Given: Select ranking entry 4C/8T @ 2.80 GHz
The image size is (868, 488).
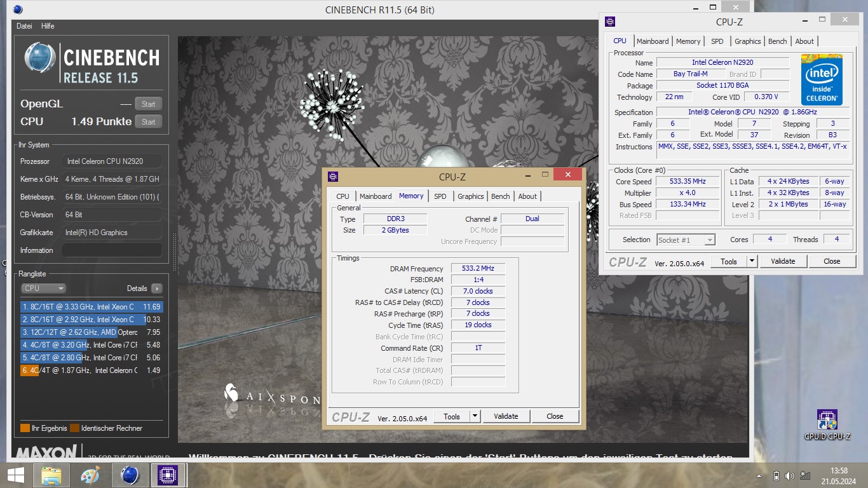Looking at the screenshot, I should click(x=92, y=358).
